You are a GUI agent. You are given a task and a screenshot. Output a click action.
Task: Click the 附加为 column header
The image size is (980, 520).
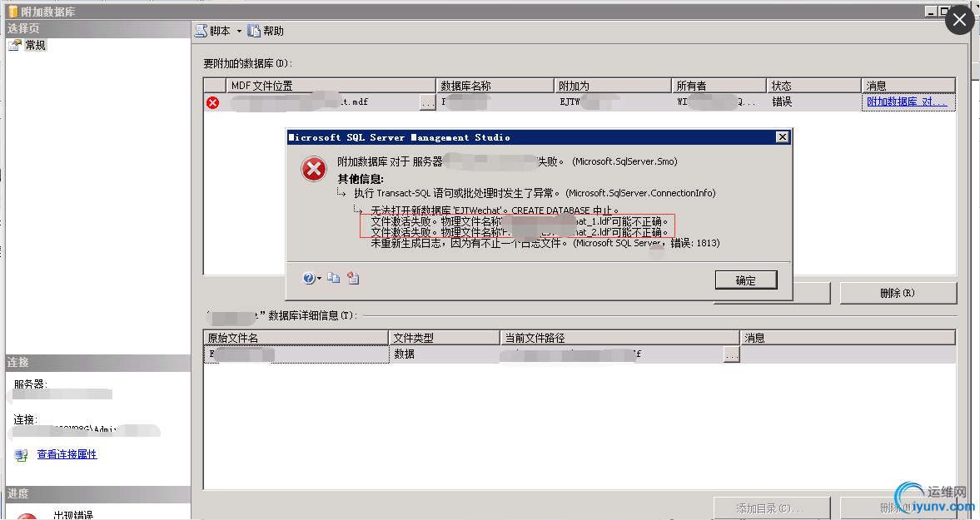[x=613, y=86]
